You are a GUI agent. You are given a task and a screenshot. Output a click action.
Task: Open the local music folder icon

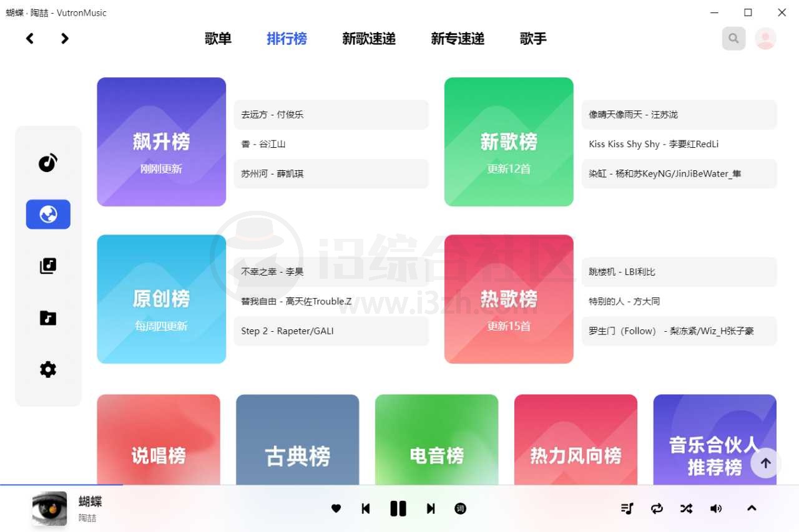click(x=48, y=317)
